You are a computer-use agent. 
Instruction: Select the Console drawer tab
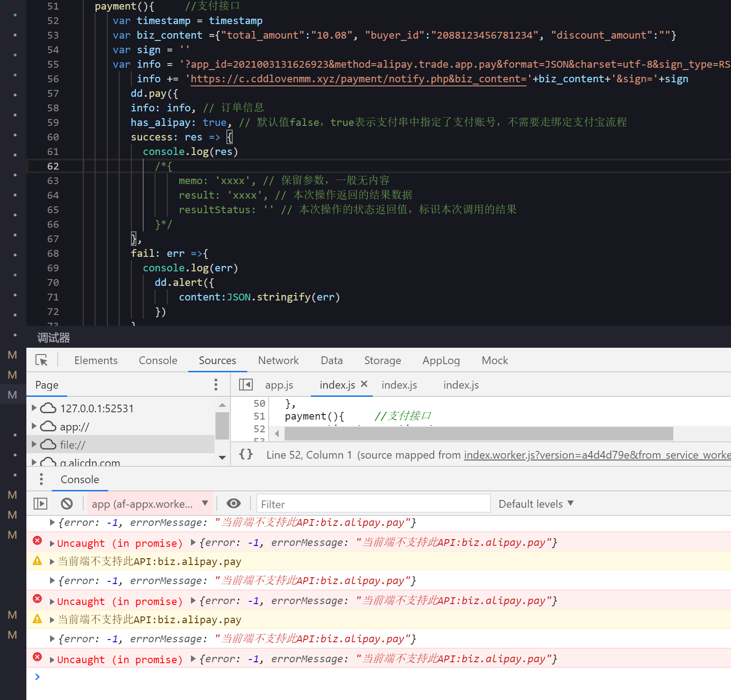pos(80,480)
